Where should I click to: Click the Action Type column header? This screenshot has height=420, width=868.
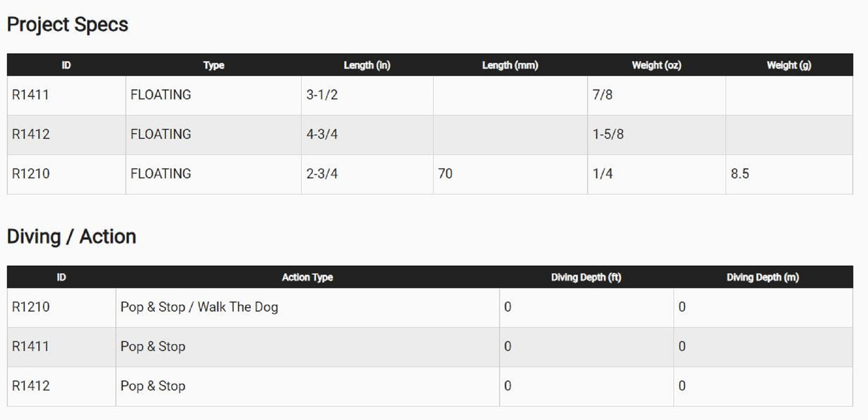[307, 277]
